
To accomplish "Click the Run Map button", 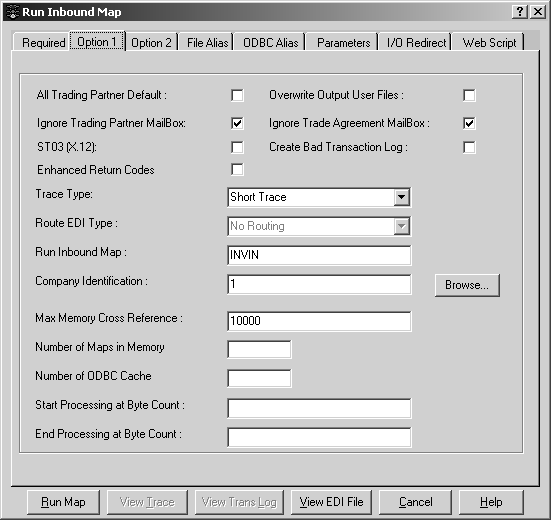I will 63,502.
